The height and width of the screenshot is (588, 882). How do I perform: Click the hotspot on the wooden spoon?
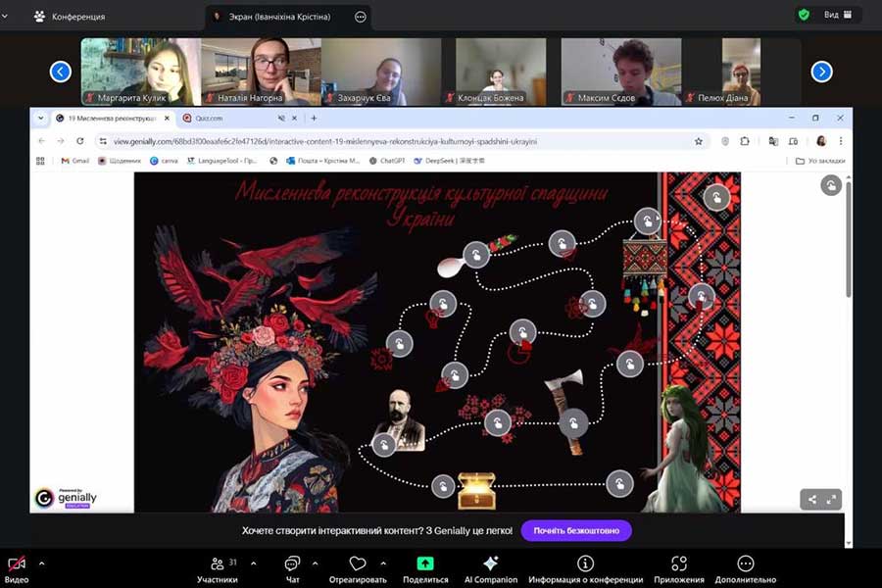(x=476, y=256)
